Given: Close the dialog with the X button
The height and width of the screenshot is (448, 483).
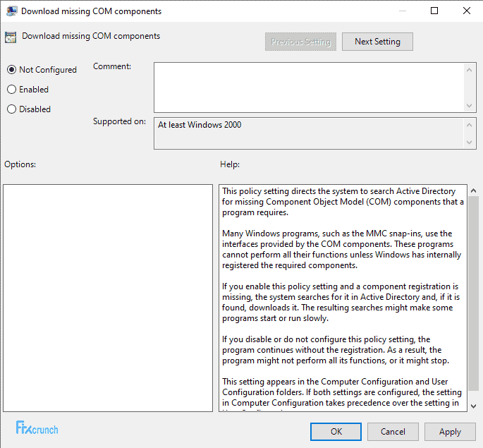Looking at the screenshot, I should [467, 11].
